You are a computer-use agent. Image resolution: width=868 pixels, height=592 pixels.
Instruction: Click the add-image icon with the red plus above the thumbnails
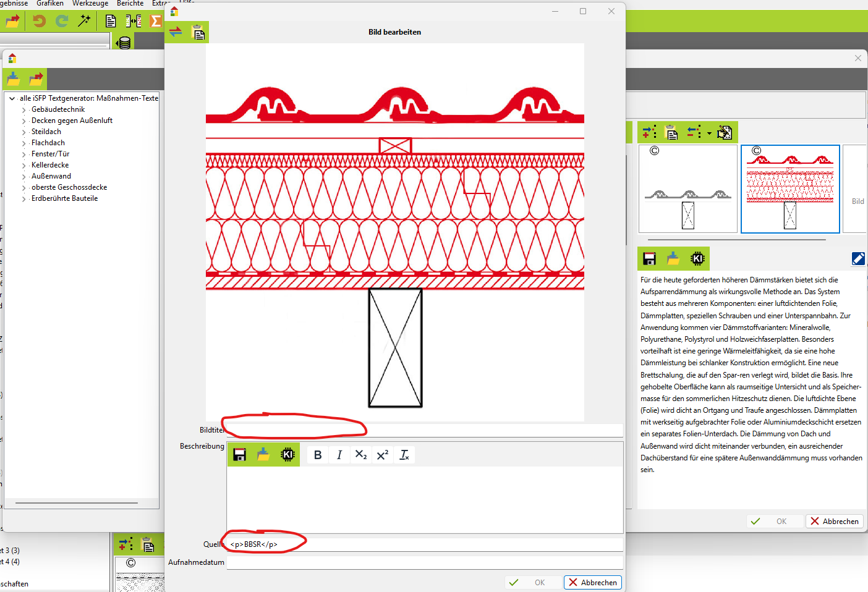(649, 132)
